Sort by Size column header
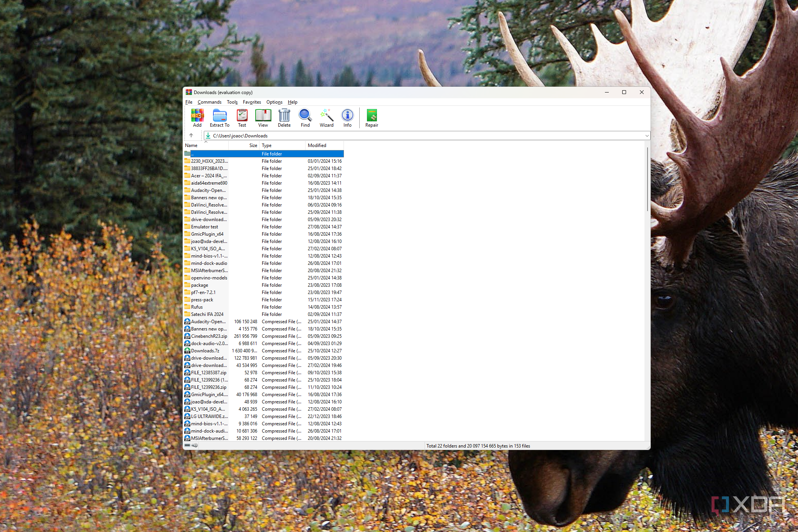798x532 pixels. coord(253,145)
